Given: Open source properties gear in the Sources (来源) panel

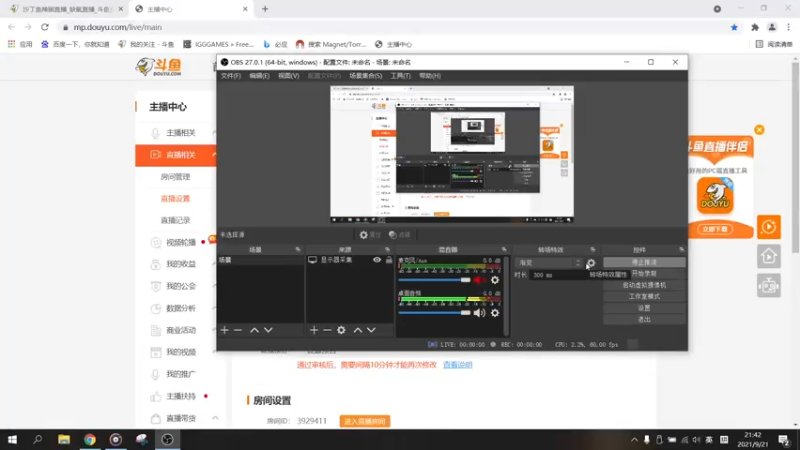Looking at the screenshot, I should [341, 330].
